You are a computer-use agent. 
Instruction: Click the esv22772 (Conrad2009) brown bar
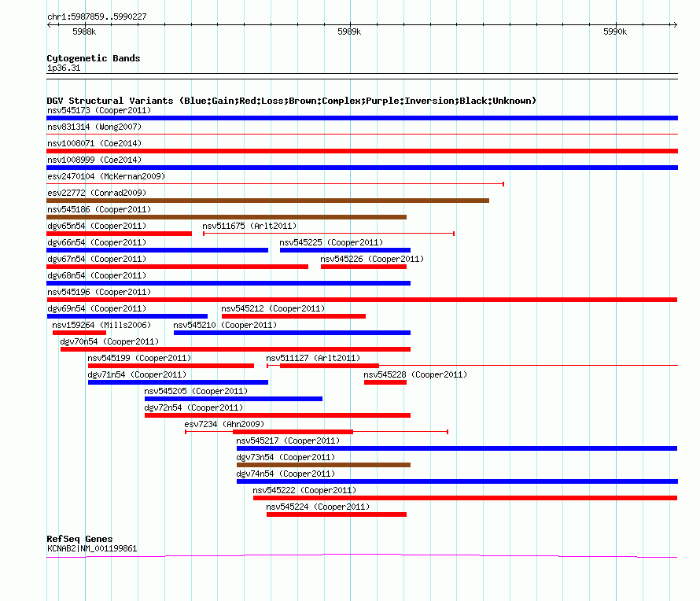[268, 201]
